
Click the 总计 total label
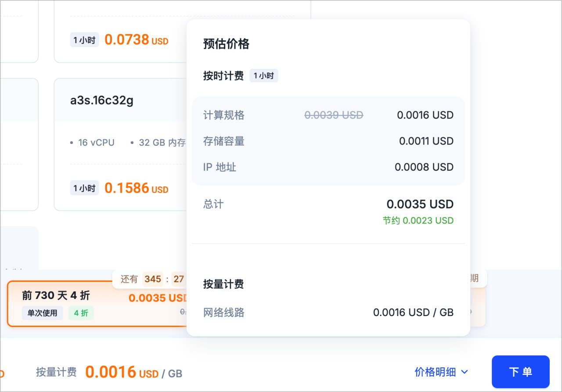[213, 204]
